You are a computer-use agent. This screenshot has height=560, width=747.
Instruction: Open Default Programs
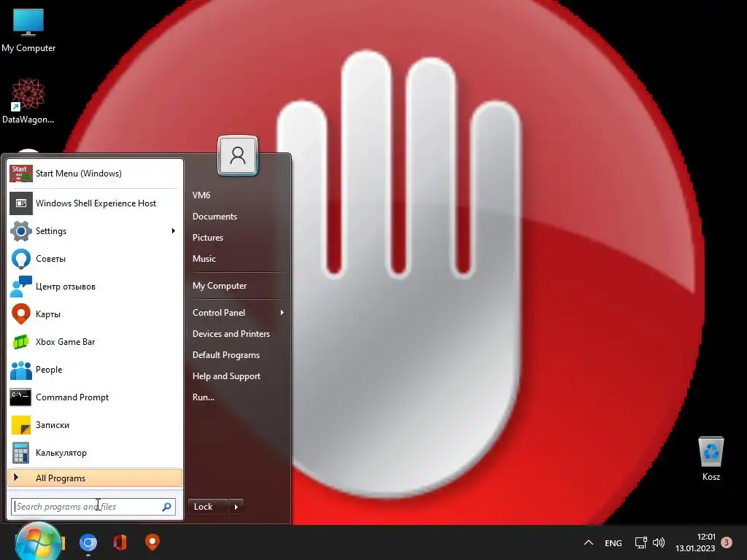pos(226,355)
